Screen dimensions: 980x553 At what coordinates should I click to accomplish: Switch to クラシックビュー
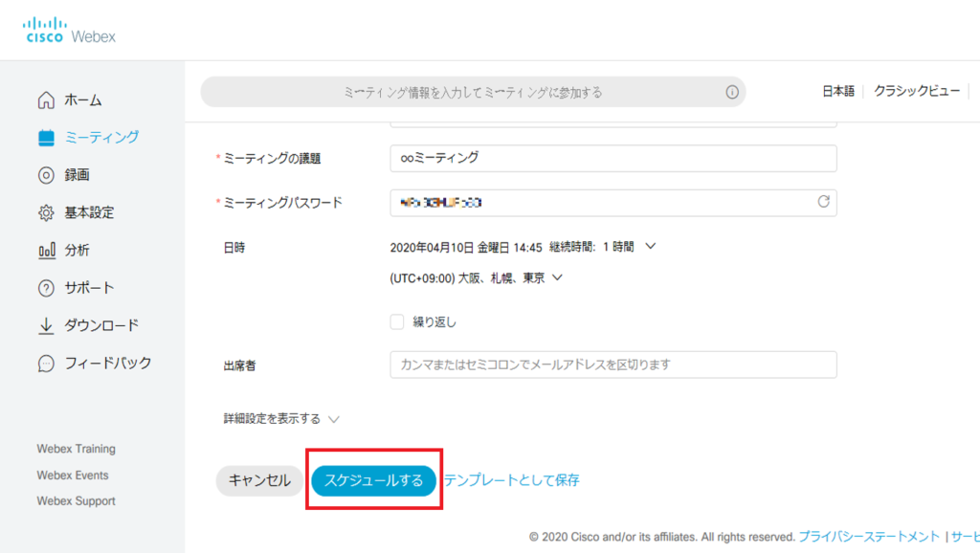pyautogui.click(x=917, y=91)
